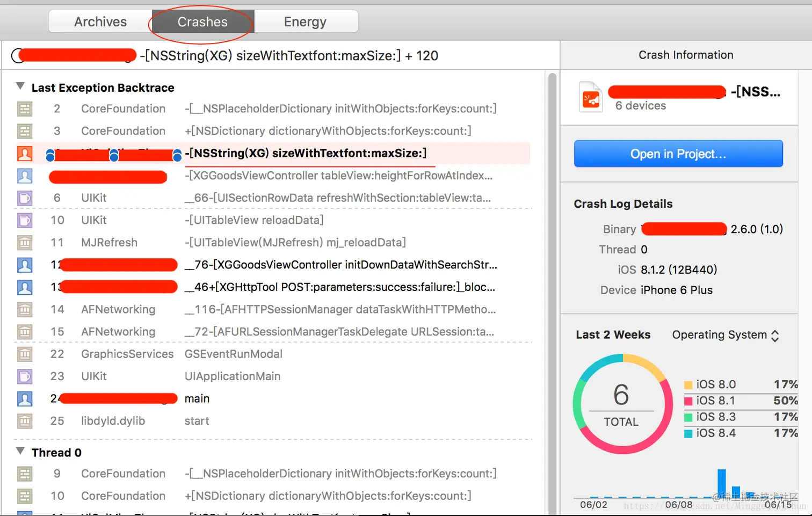
Task: Click the person icon beside XGHttpTool POST row
Action: [x=25, y=287]
